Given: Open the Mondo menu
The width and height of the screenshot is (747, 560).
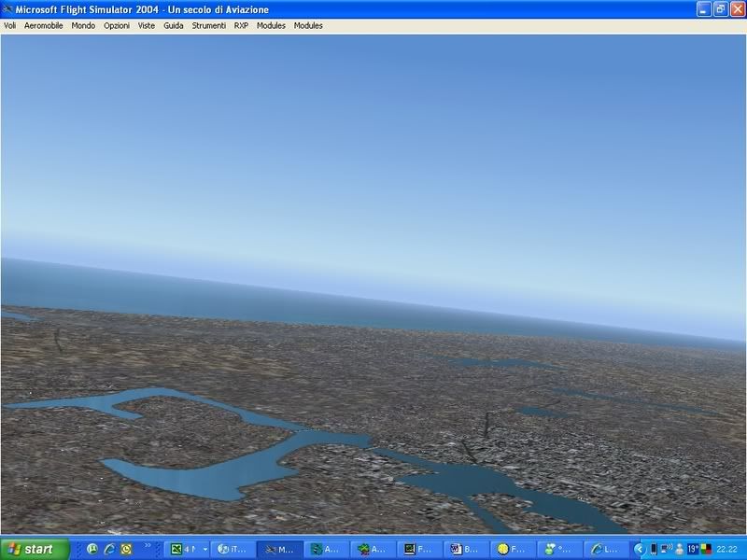Looking at the screenshot, I should [83, 26].
